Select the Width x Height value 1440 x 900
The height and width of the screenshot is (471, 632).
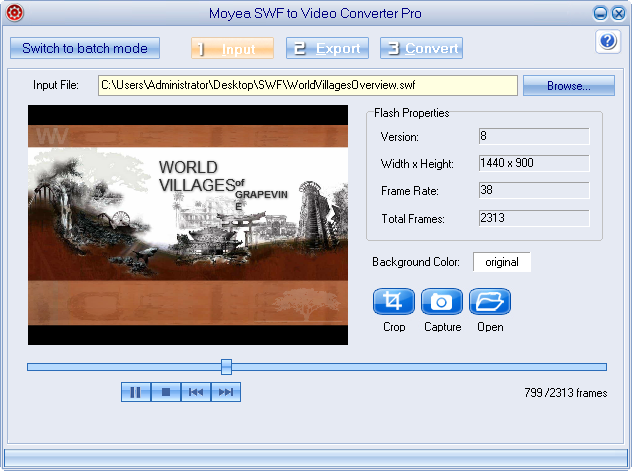(x=534, y=163)
